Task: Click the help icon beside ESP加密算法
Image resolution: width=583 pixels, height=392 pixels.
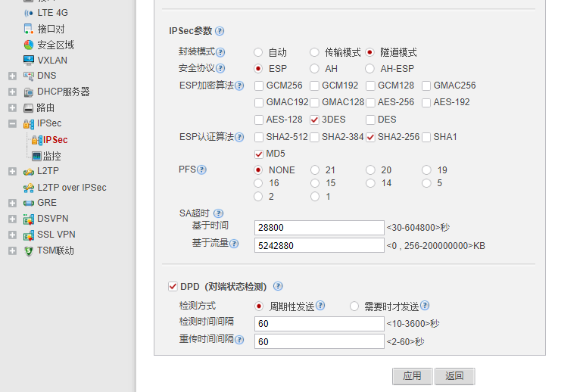Action: pos(239,86)
